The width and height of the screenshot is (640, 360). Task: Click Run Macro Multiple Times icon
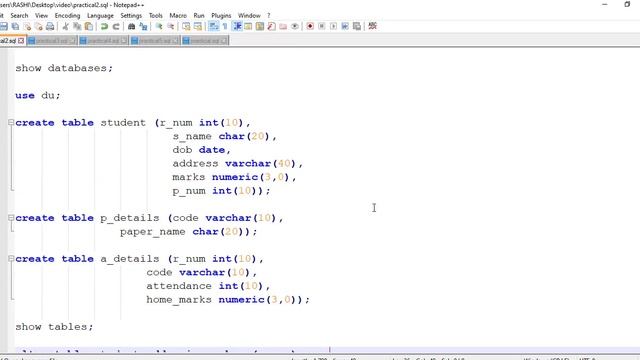pos(345,27)
